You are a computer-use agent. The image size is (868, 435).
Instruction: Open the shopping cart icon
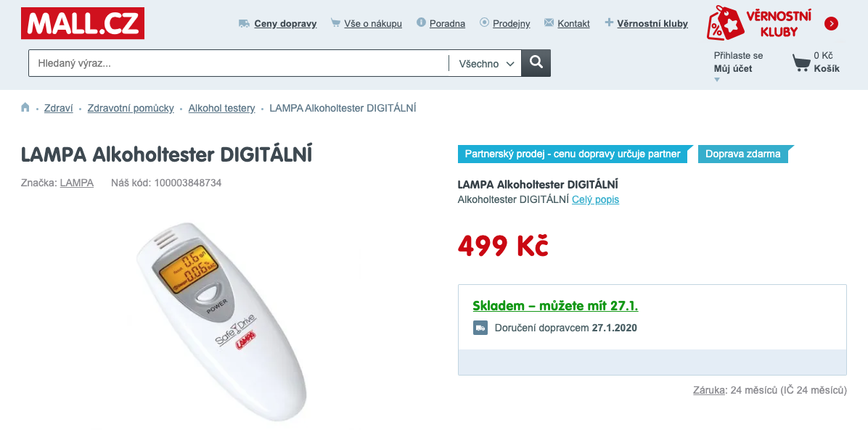(x=801, y=62)
